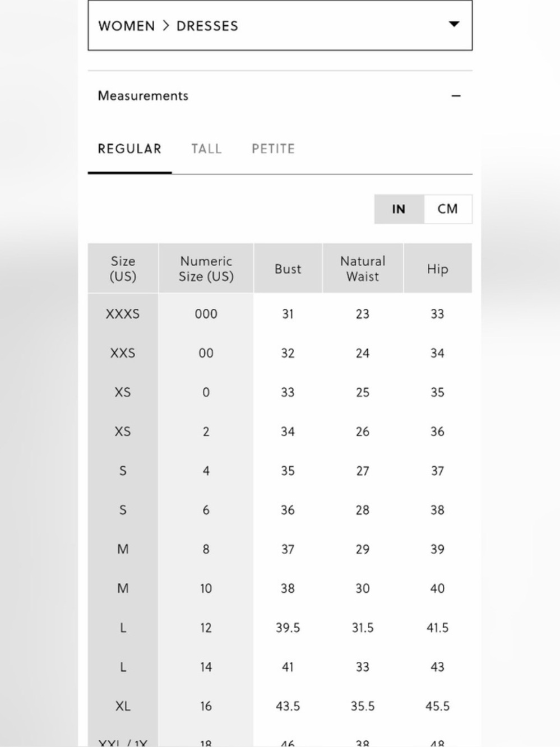Switch to the Petite tab
This screenshot has height=747, width=560.
(x=273, y=149)
